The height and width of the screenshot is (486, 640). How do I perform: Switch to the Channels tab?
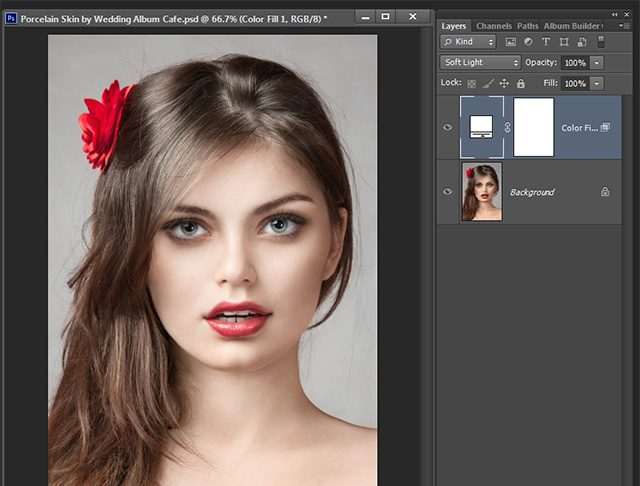[493, 26]
